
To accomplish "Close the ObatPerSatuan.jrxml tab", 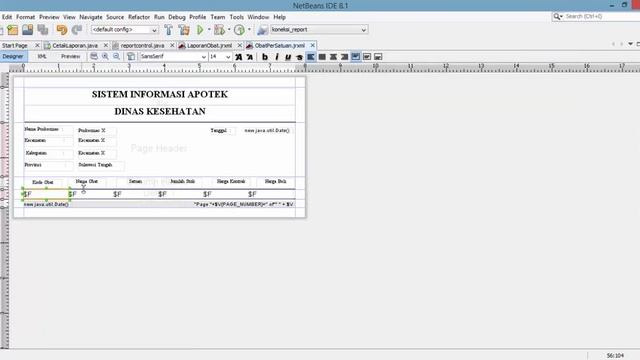I will 313,45.
